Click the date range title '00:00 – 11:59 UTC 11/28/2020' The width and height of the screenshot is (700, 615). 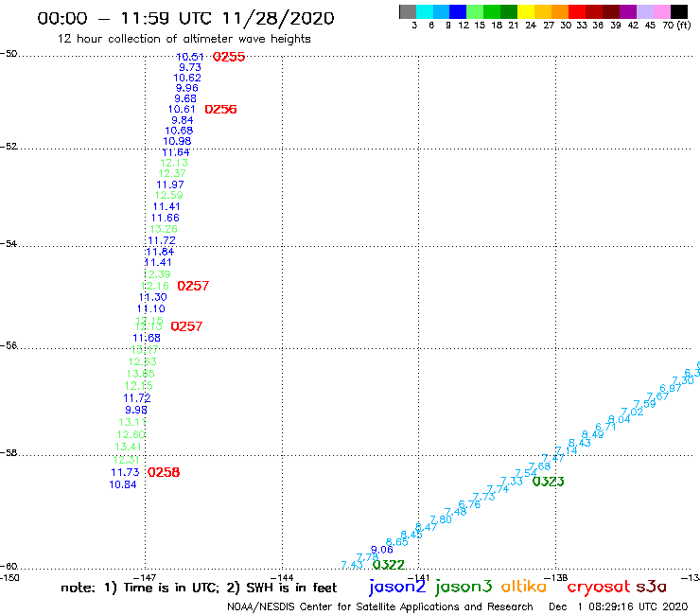pos(185,18)
